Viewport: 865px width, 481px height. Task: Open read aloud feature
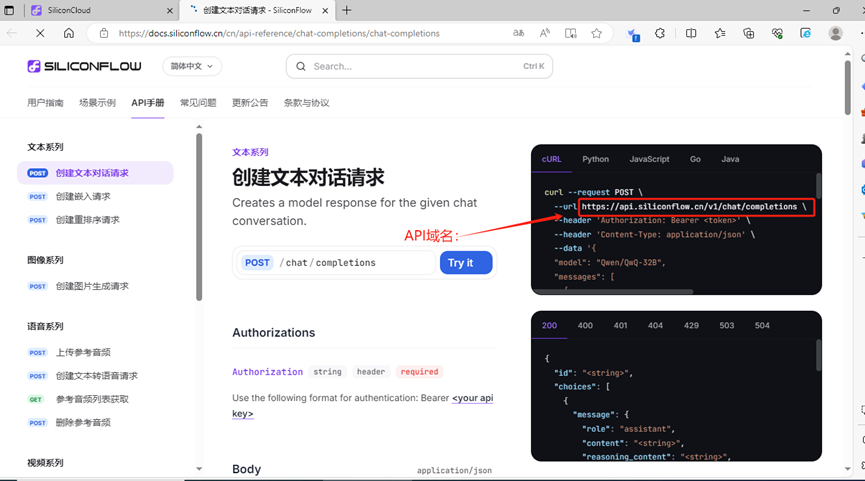click(544, 33)
